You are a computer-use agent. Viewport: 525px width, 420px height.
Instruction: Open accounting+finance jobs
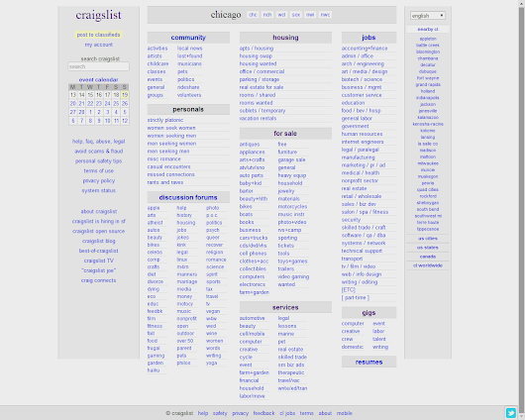[x=365, y=49]
